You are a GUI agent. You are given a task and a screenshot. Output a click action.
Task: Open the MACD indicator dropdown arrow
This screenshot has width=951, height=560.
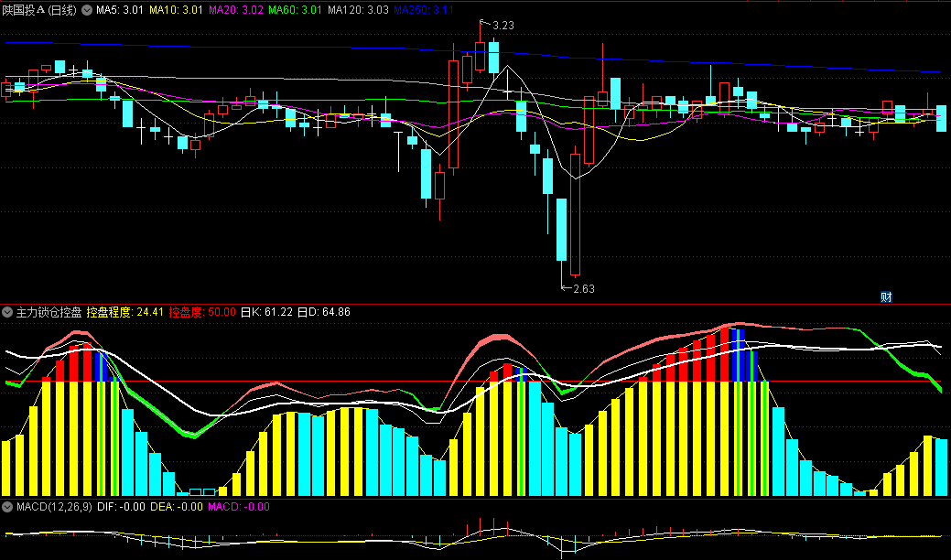click(7, 507)
